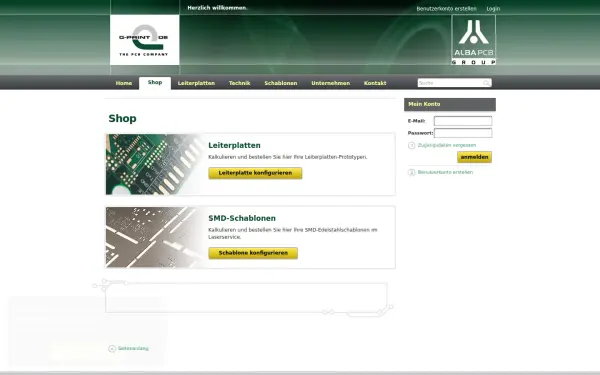
Task: Click the Herzlich willkommen text
Action: click(x=217, y=8)
